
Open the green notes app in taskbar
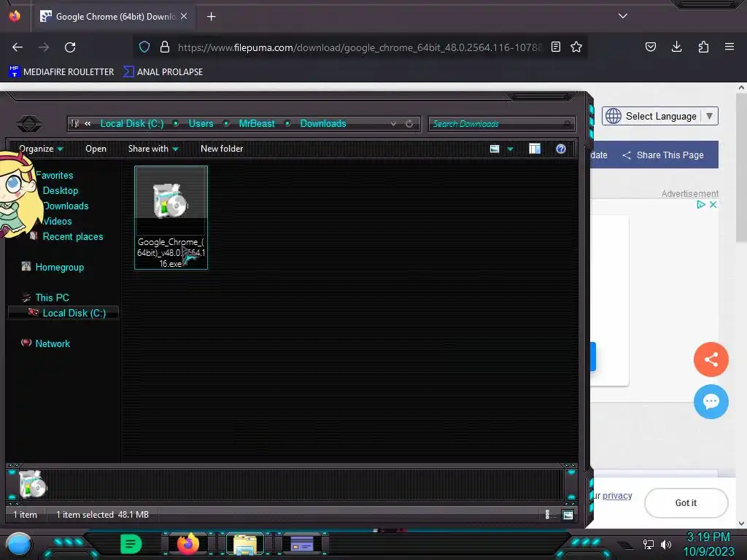tap(131, 544)
